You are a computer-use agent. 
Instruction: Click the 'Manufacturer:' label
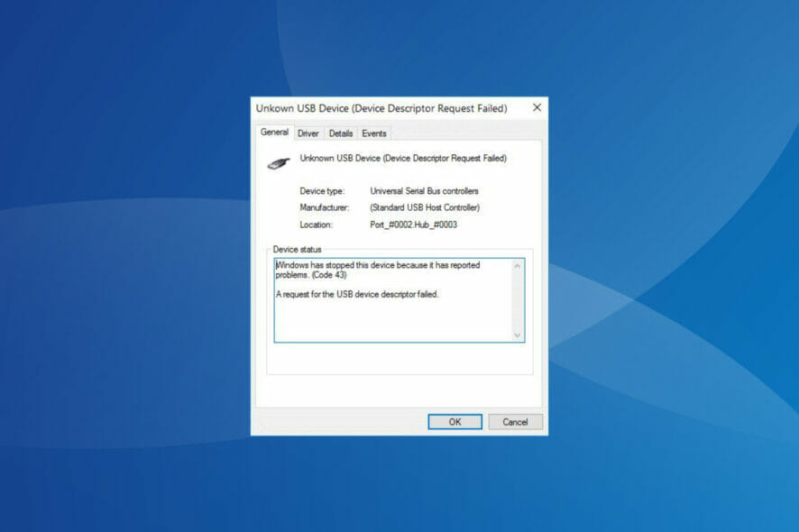324,207
